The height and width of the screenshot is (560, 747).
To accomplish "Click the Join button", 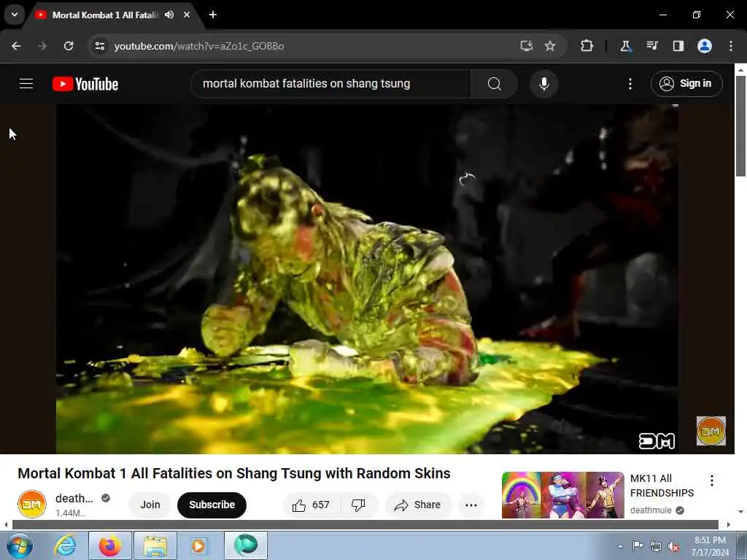I will coord(150,505).
